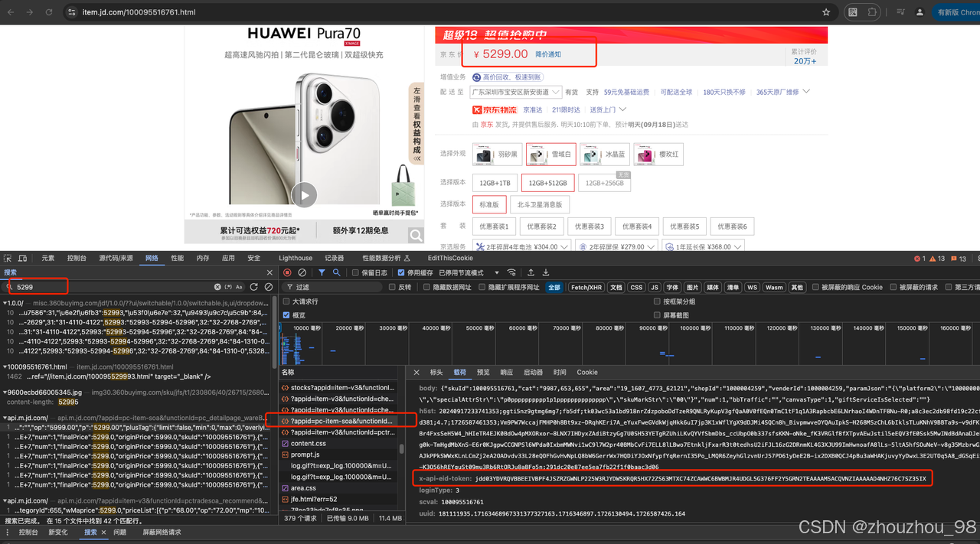The image size is (980, 544).
Task: Reload the page with browser refresh icon
Action: (x=49, y=12)
